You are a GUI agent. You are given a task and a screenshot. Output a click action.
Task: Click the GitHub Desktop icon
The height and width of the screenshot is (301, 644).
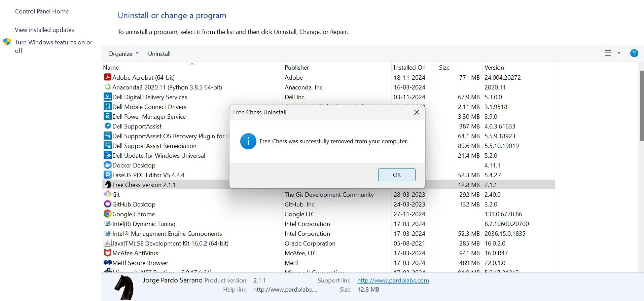click(x=107, y=204)
